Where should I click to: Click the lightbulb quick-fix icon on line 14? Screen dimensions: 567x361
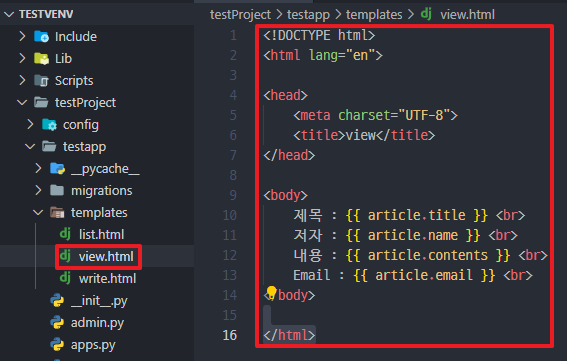pyautogui.click(x=271, y=293)
